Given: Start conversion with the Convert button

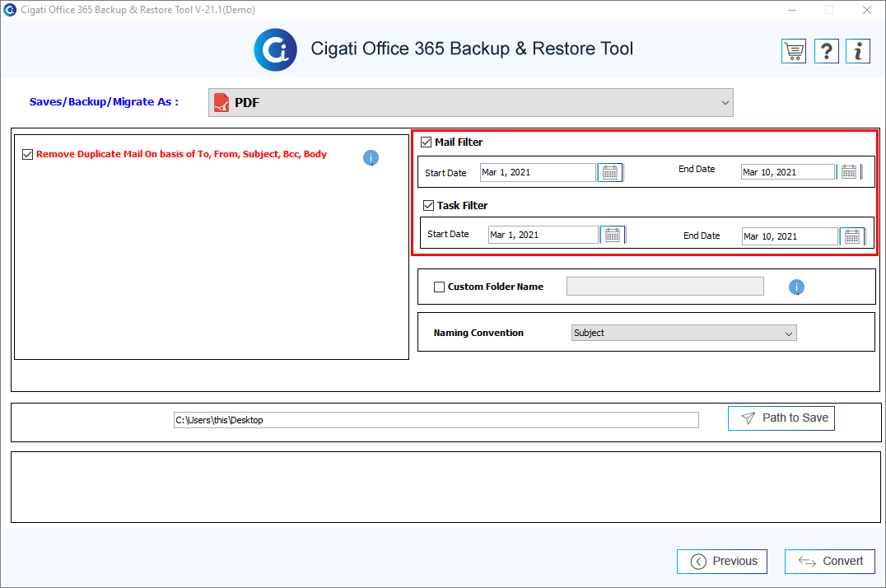Looking at the screenshot, I should click(829, 562).
